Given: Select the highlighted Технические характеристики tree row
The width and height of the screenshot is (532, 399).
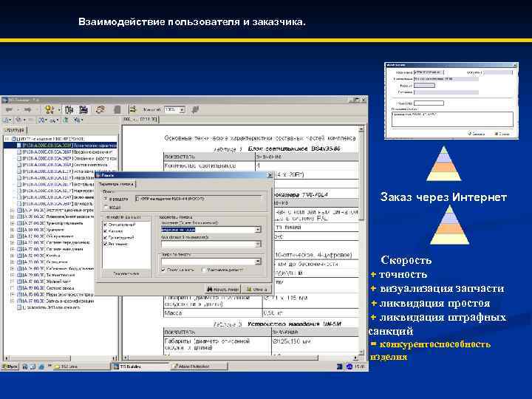Looking at the screenshot, I should (66, 146).
